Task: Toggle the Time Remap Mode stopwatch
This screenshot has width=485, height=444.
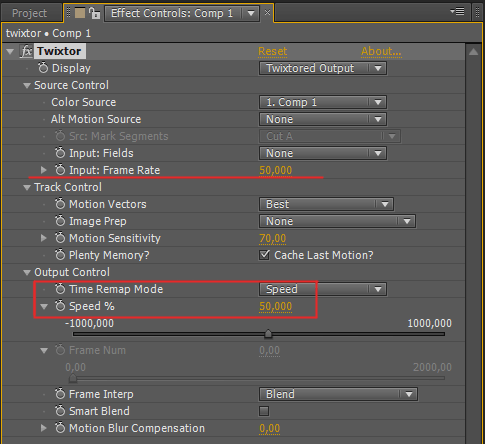Action: tap(60, 289)
